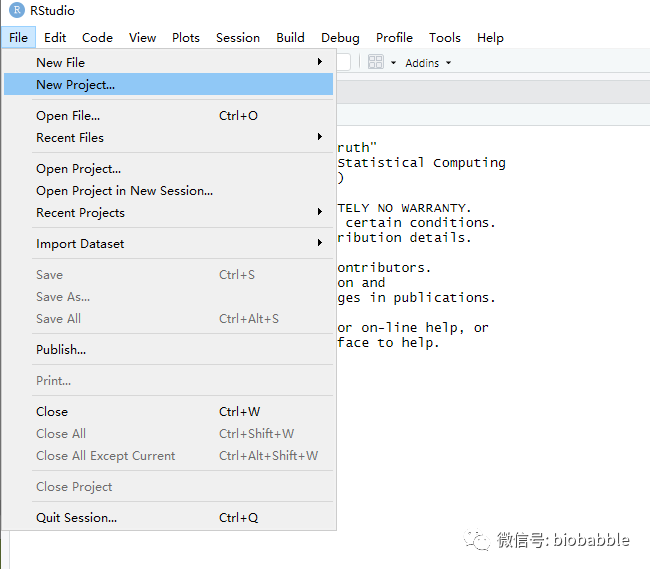Select Quit Session... entry

point(168,518)
